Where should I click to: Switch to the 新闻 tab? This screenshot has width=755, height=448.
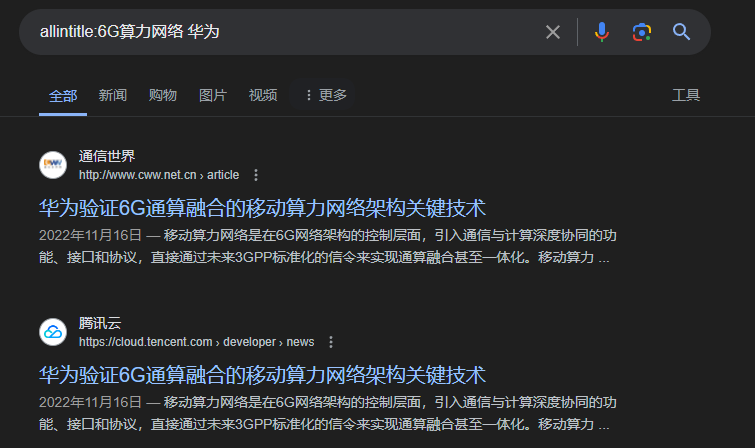click(113, 95)
